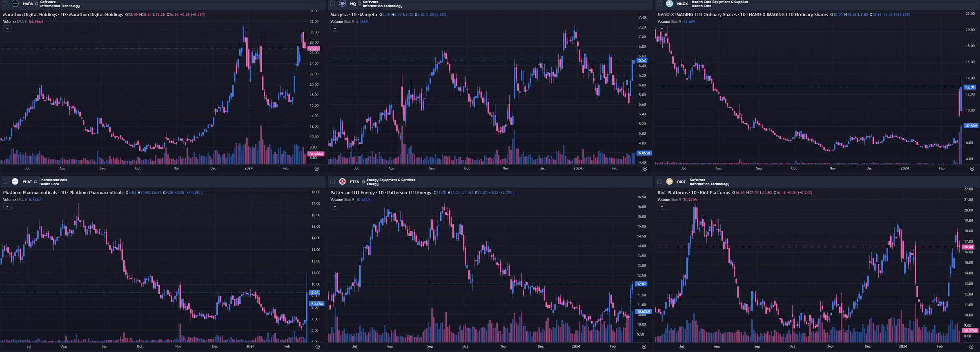Collapse the Marqeta chart legend

334,29
